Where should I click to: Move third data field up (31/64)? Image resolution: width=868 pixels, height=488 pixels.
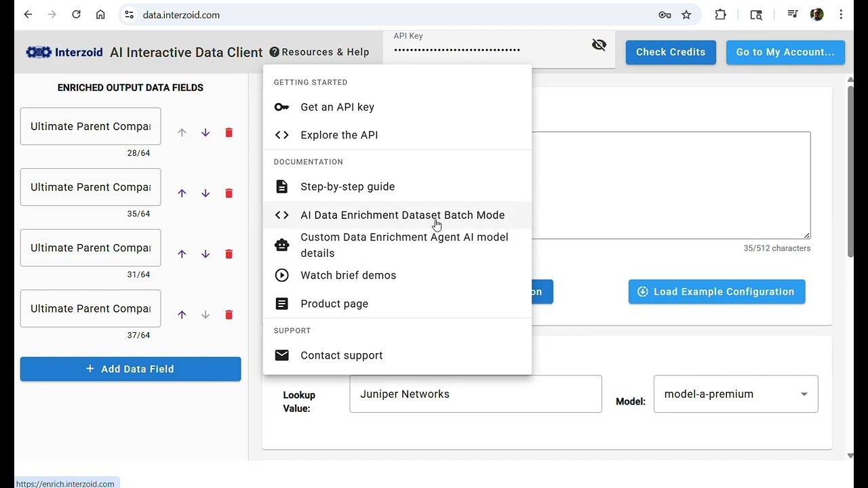click(182, 254)
